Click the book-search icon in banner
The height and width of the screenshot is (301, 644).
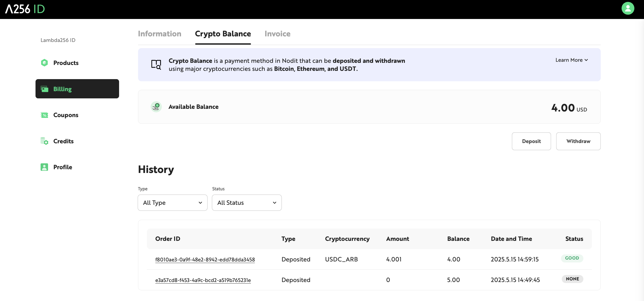tap(156, 64)
